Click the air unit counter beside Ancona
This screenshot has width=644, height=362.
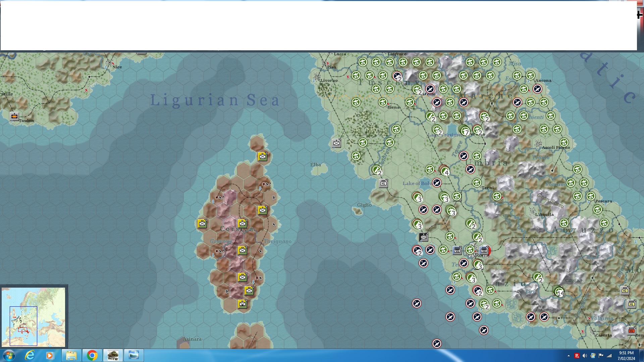537,89
